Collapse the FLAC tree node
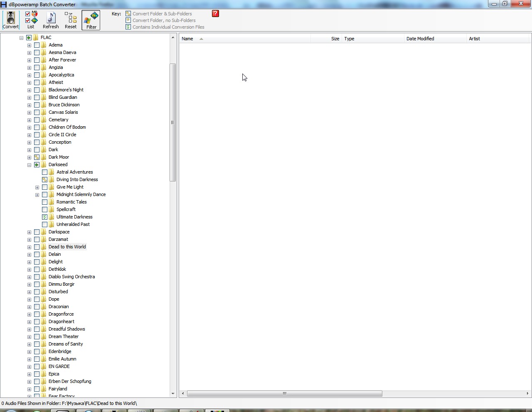This screenshot has width=532, height=412. (21, 37)
